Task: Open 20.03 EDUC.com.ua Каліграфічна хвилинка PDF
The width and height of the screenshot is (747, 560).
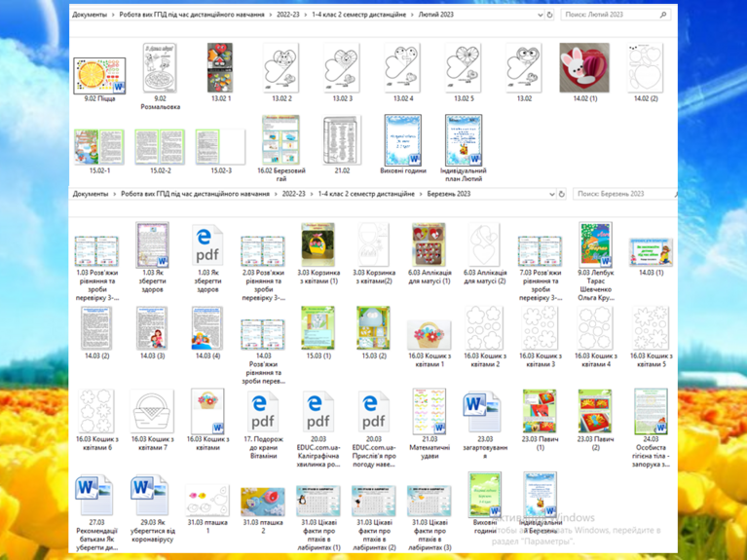Action: coord(318,412)
